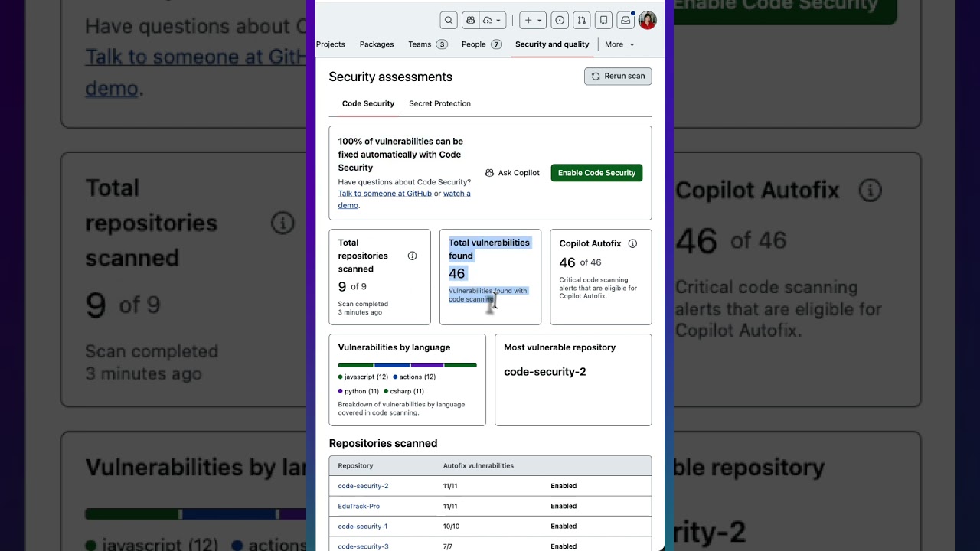Click the Enable Code Security button
Viewport: 980px width, 551px height.
pos(596,173)
